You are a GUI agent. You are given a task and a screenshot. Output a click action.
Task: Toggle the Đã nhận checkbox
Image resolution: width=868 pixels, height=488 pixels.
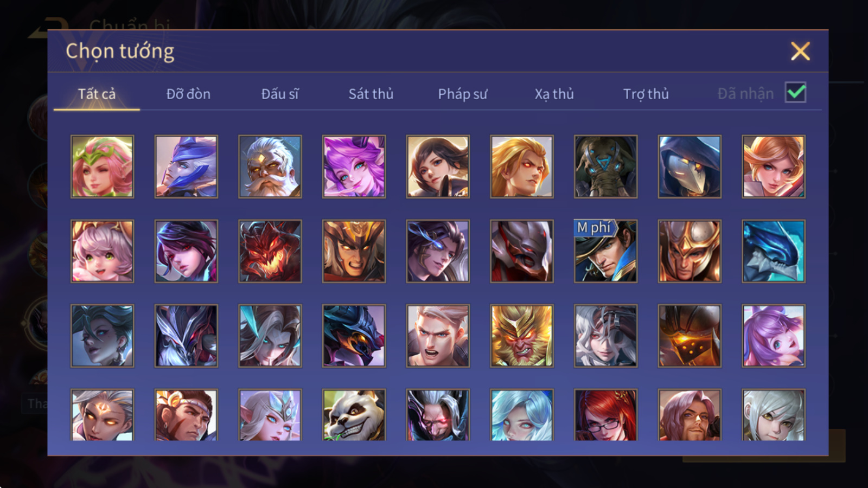tap(796, 93)
